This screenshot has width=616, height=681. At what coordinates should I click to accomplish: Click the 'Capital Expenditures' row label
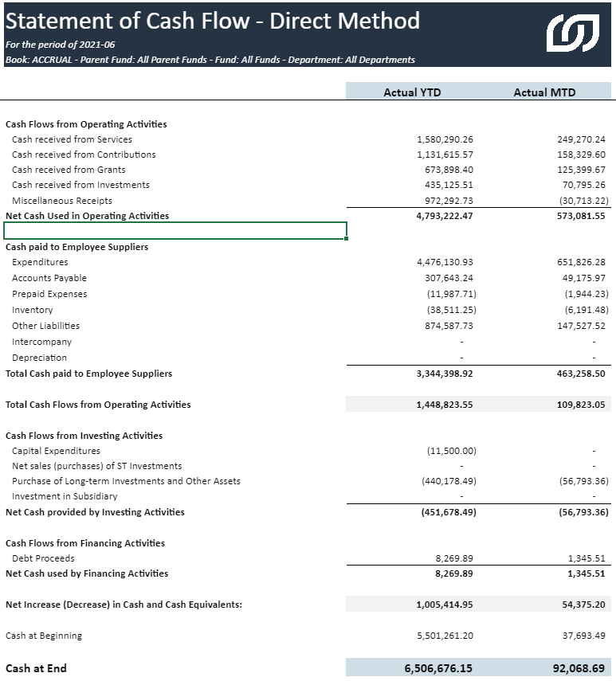56,451
